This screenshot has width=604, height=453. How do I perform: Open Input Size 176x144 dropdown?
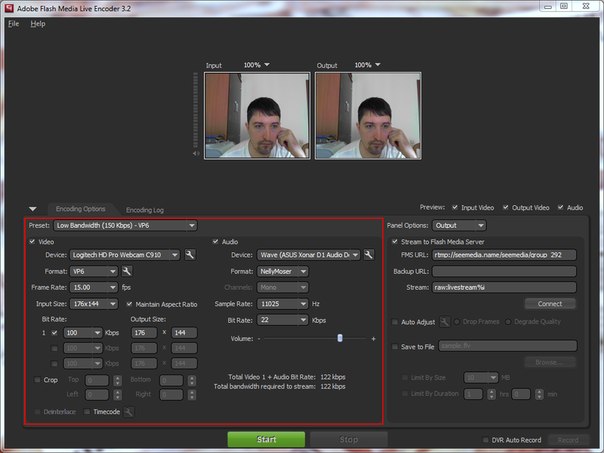click(94, 304)
